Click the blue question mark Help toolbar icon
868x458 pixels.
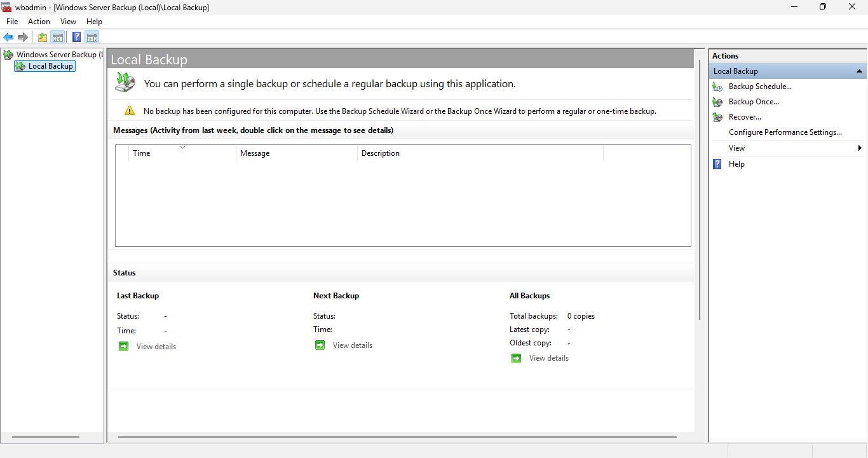coord(76,37)
